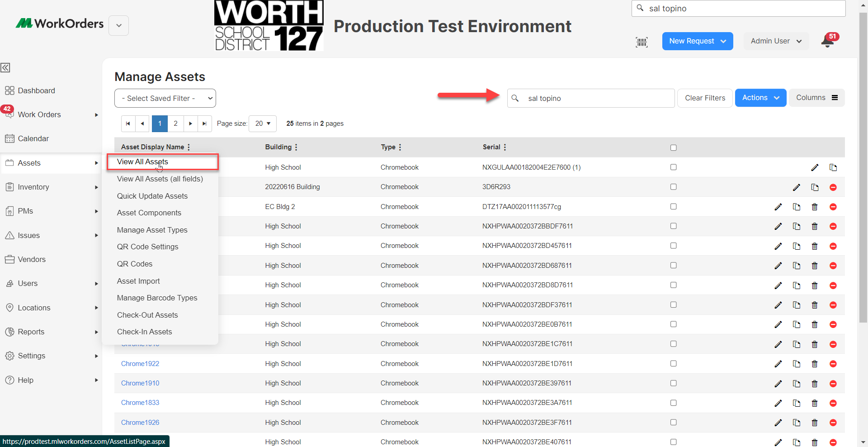The image size is (868, 447).
Task: Click the barcode scanner icon near New Request
Action: pyautogui.click(x=642, y=41)
